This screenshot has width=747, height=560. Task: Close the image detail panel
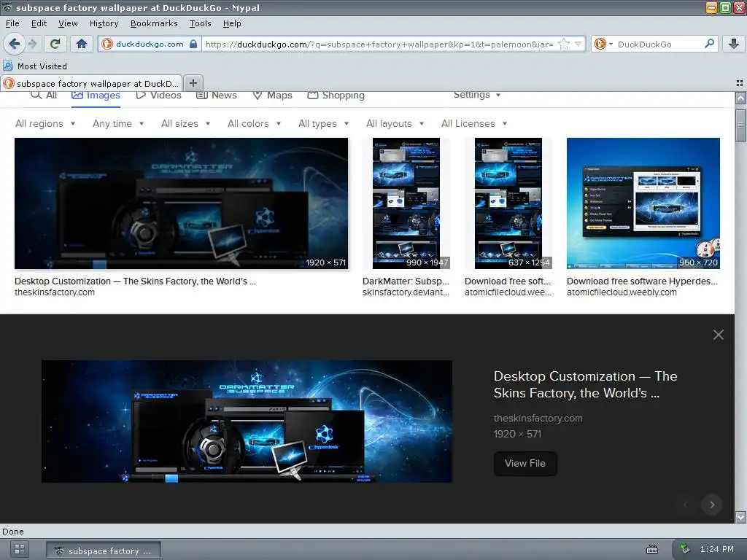click(719, 335)
